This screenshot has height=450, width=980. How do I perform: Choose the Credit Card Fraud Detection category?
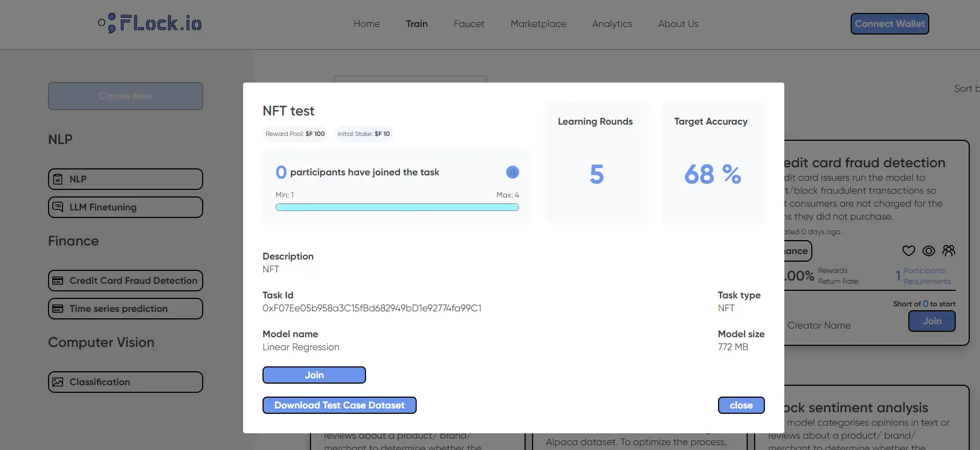click(125, 281)
